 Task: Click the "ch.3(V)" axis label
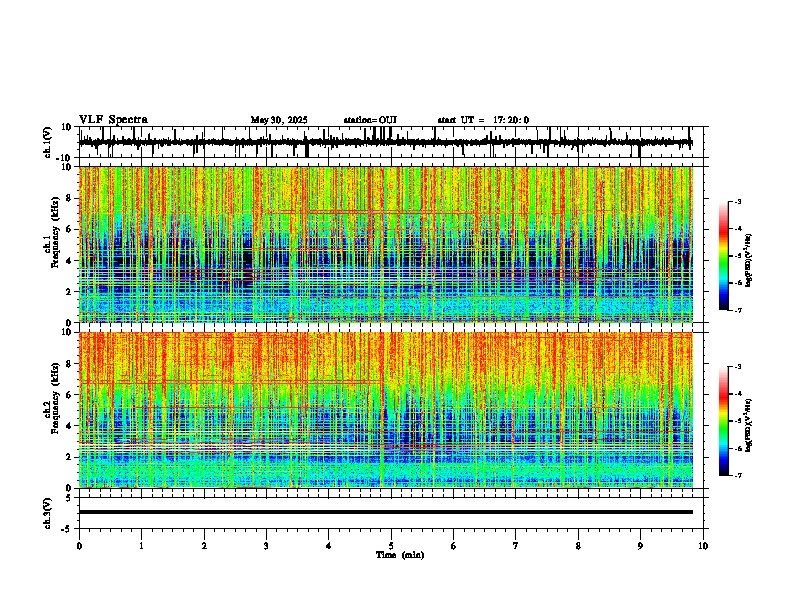[48, 513]
